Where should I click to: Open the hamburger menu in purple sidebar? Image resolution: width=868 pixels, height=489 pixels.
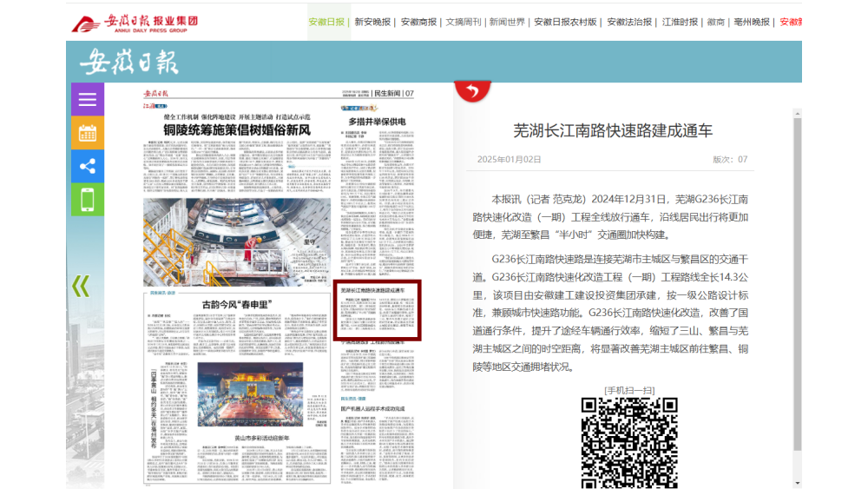87,99
